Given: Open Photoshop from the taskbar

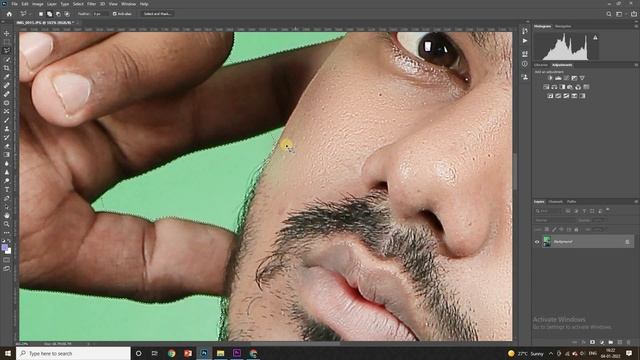Looking at the screenshot, I should tap(204, 353).
